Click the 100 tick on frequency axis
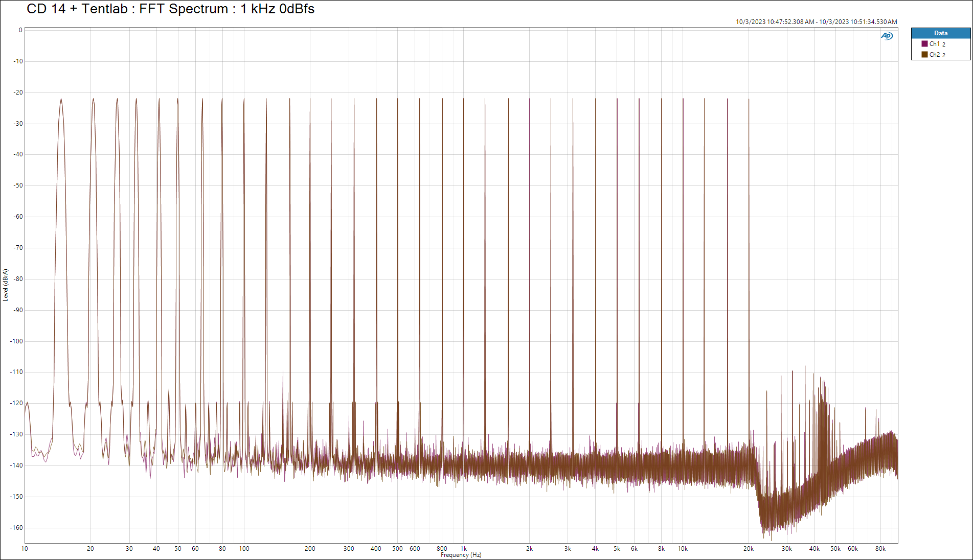The width and height of the screenshot is (973, 560). pos(244,549)
